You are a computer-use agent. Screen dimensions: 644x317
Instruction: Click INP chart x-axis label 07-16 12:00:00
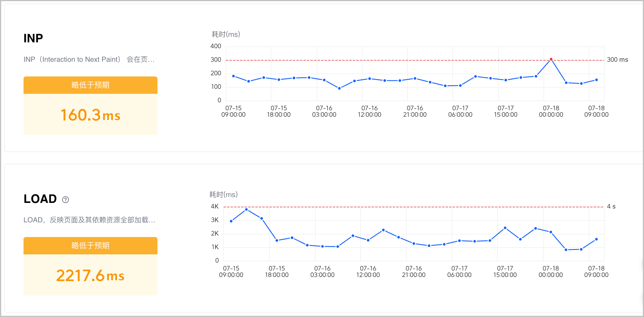[x=370, y=111]
